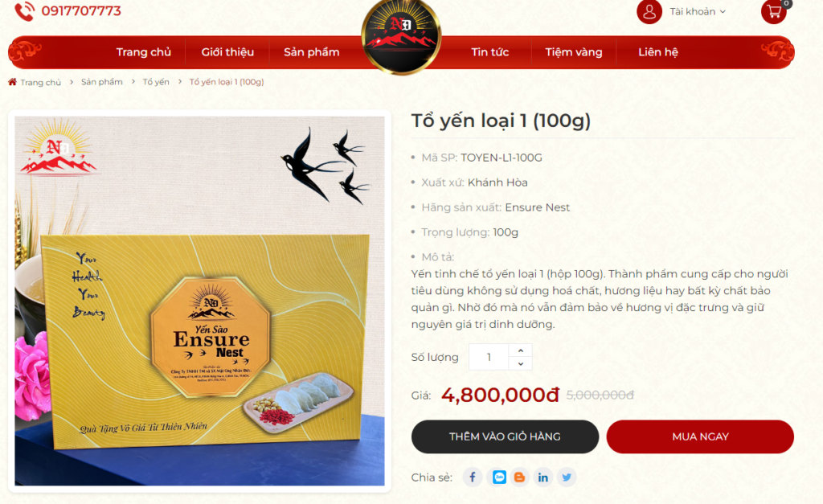Expand the Tài khoản dropdown
The width and height of the screenshot is (823, 504).
click(x=698, y=11)
